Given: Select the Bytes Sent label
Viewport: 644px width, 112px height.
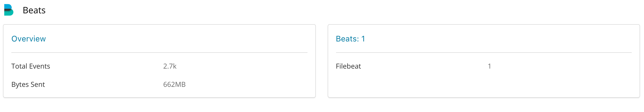Looking at the screenshot, I should pyautogui.click(x=28, y=84).
